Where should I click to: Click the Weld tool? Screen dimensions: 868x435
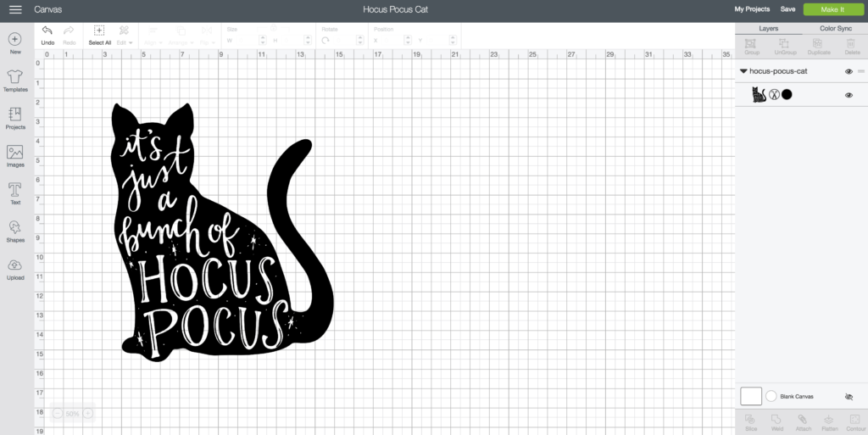(x=776, y=423)
